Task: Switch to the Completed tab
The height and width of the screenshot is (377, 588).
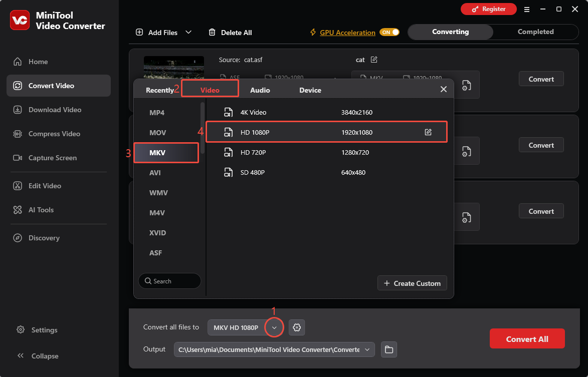Action: pyautogui.click(x=535, y=32)
